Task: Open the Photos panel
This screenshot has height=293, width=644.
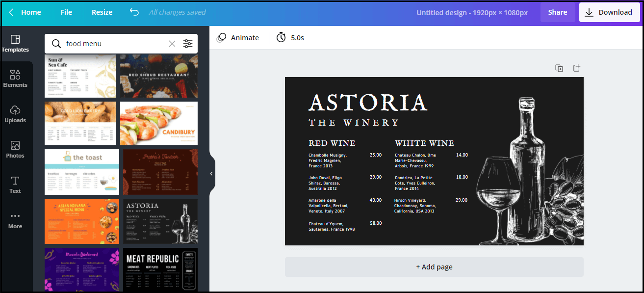Action: pyautogui.click(x=15, y=150)
